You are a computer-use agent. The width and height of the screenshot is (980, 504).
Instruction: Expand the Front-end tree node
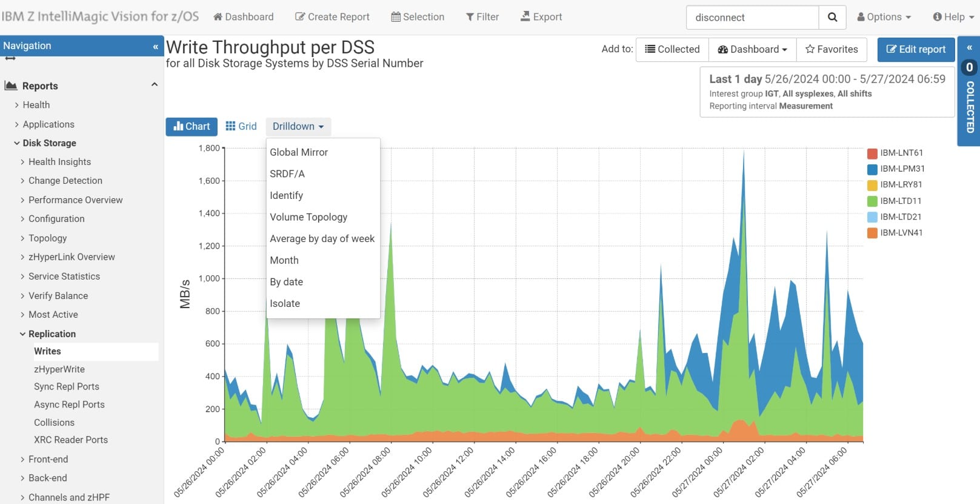click(x=22, y=460)
